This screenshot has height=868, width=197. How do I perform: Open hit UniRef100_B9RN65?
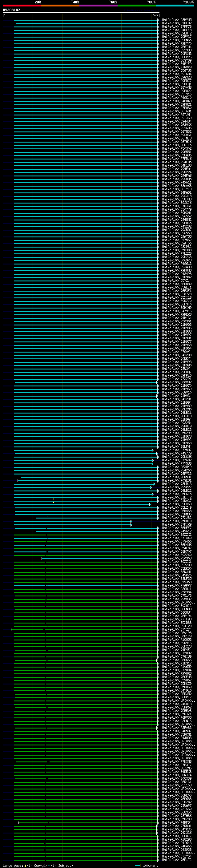177,40
